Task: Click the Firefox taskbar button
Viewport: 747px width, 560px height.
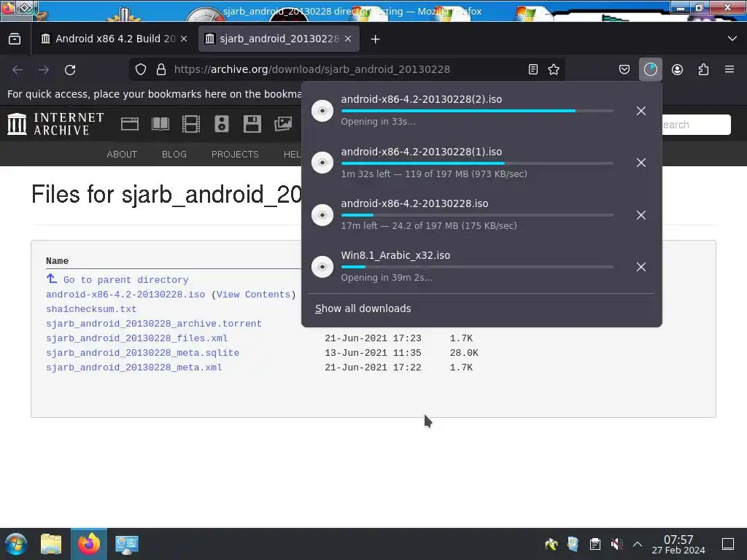Action: 89,544
